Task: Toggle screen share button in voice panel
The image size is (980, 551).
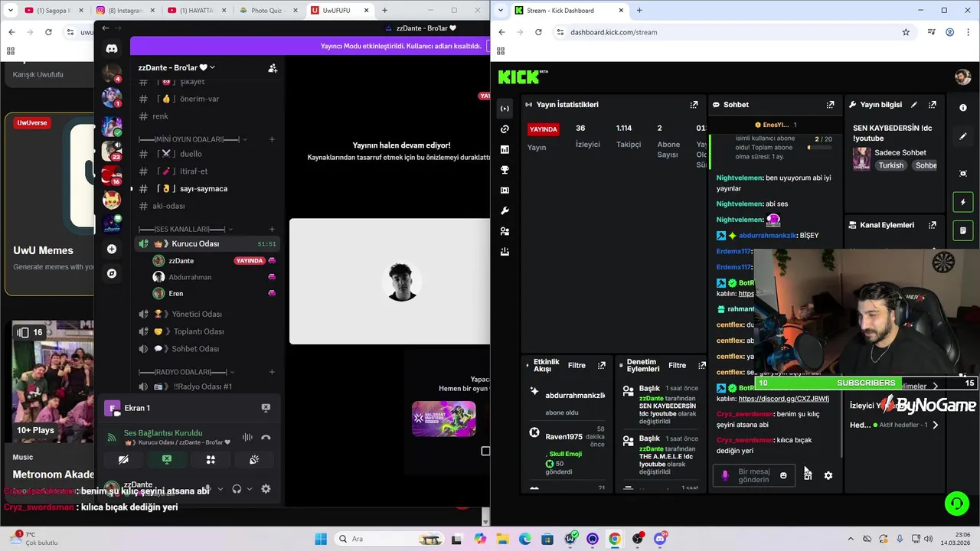Action: point(167,459)
